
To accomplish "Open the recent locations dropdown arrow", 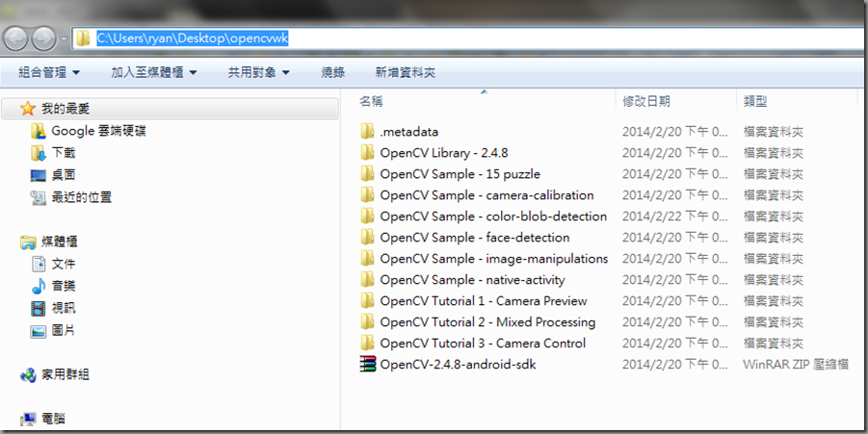I will (64, 39).
